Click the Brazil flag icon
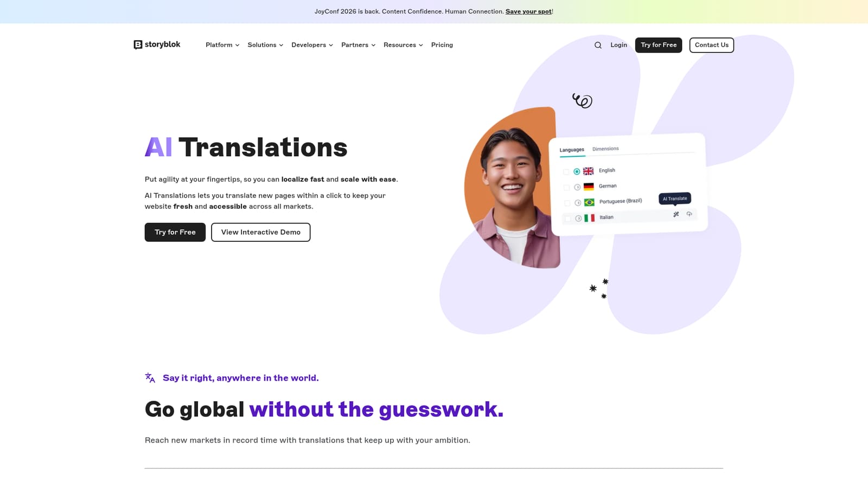Viewport: 868px width, 488px height. coord(589,202)
